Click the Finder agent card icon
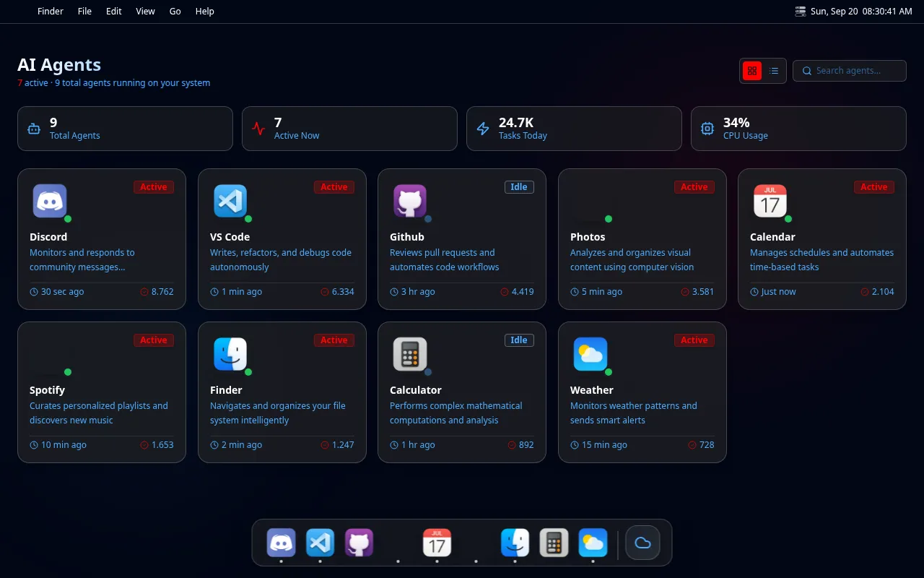The width and height of the screenshot is (924, 578). pos(230,354)
